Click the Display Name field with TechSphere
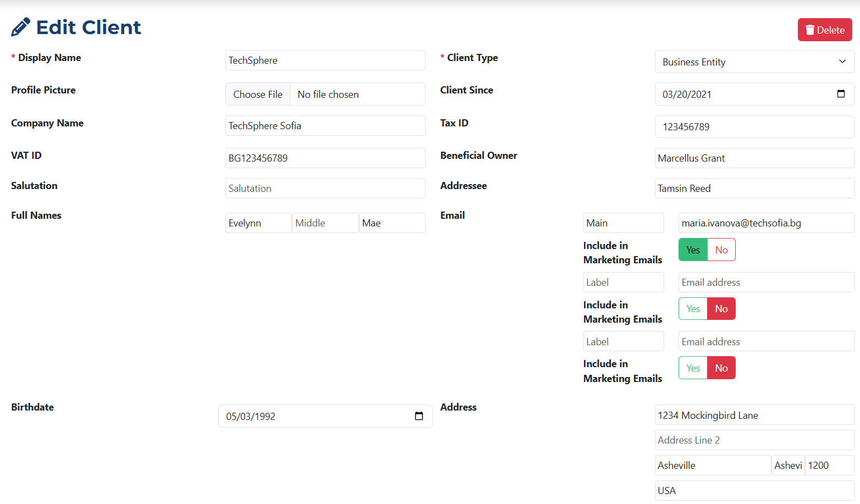 coord(325,60)
